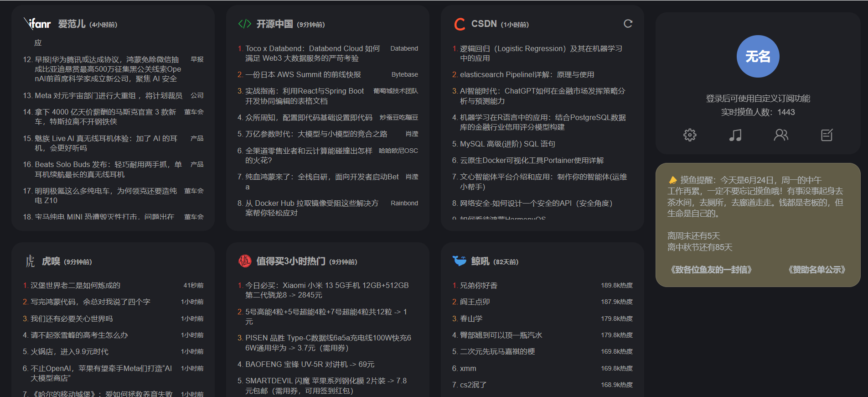Open React与Spring Boot 实战指南 article
Viewport: 868px width, 397px height.
tap(305, 96)
